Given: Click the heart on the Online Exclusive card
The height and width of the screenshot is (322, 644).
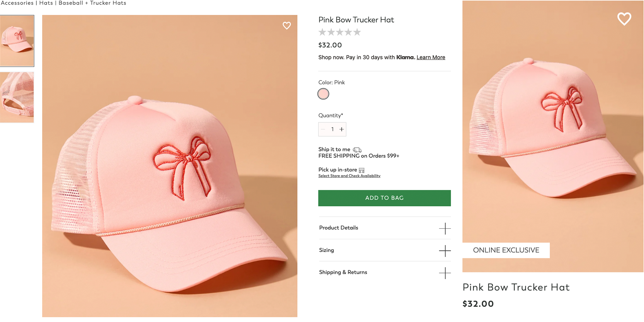Looking at the screenshot, I should (x=624, y=19).
